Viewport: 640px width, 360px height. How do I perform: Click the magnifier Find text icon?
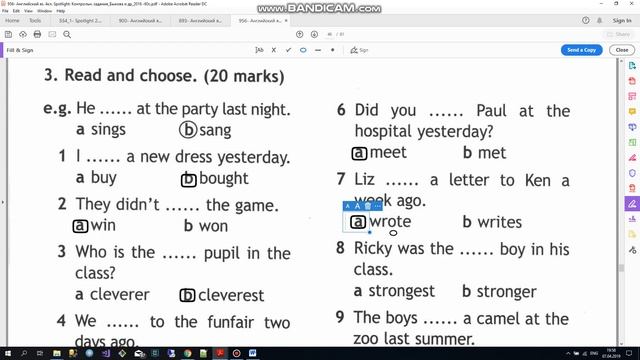pyautogui.click(x=67, y=34)
